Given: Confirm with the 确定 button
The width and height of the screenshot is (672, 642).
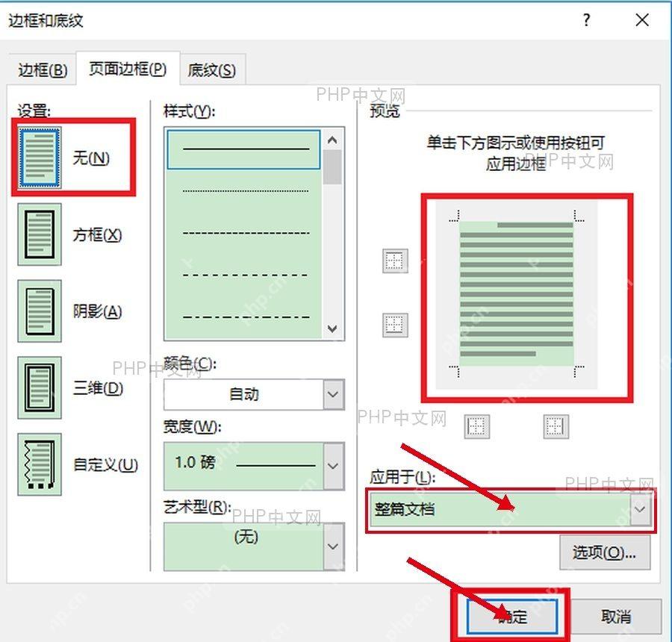Looking at the screenshot, I should pos(511,617).
